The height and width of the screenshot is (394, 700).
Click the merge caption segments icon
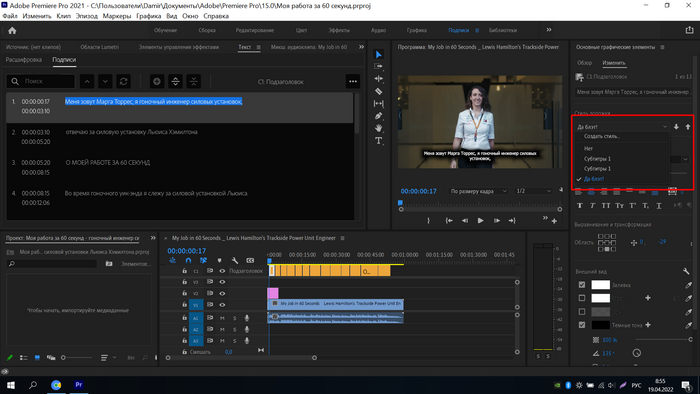tap(194, 81)
